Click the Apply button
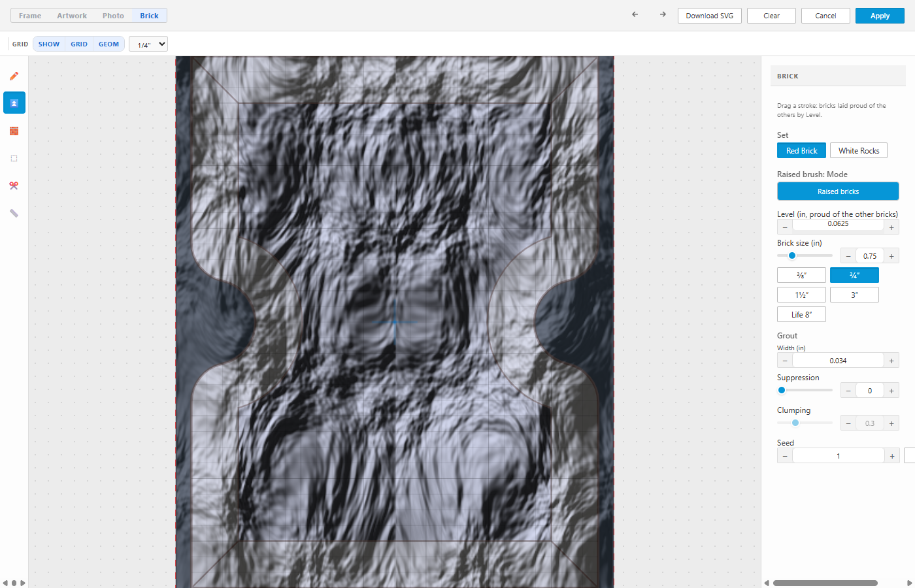 coord(880,16)
